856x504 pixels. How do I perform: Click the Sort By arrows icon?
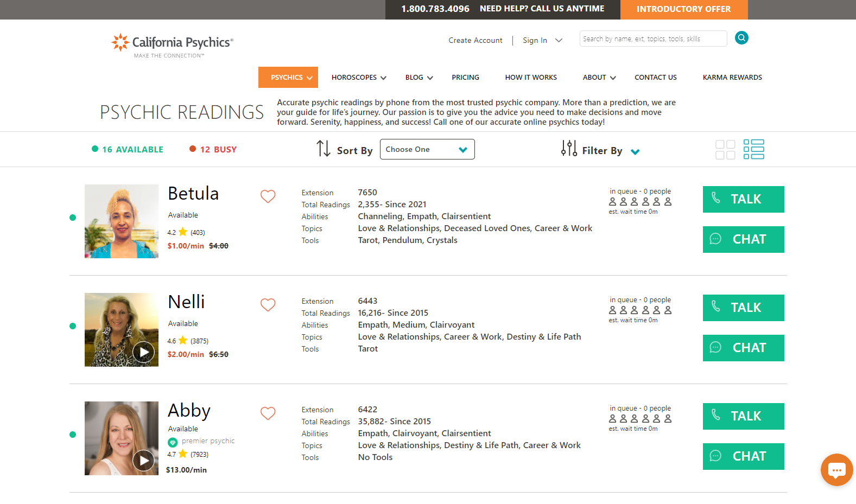[x=324, y=149]
